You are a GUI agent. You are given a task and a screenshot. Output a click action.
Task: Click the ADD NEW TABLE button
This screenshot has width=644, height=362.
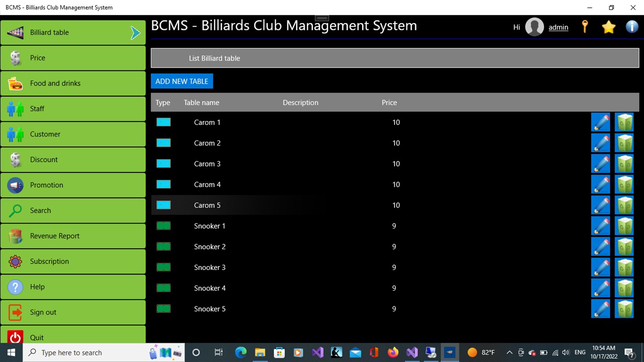click(x=182, y=81)
